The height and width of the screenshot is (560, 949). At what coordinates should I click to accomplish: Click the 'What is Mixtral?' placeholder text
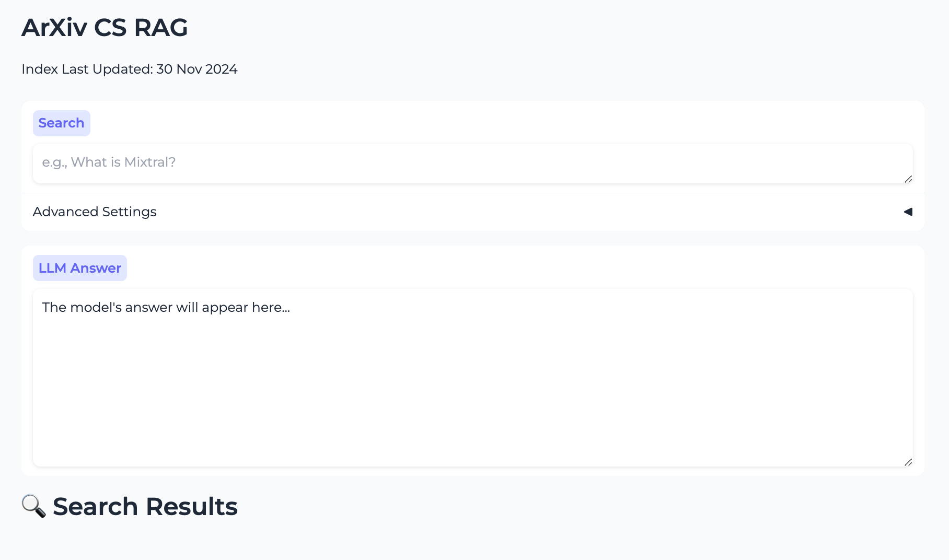[x=123, y=162]
